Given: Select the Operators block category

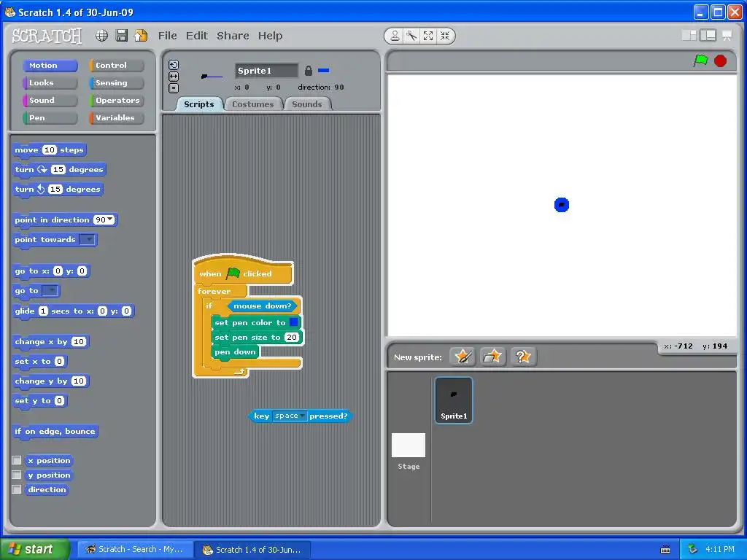Looking at the screenshot, I should coord(116,101).
